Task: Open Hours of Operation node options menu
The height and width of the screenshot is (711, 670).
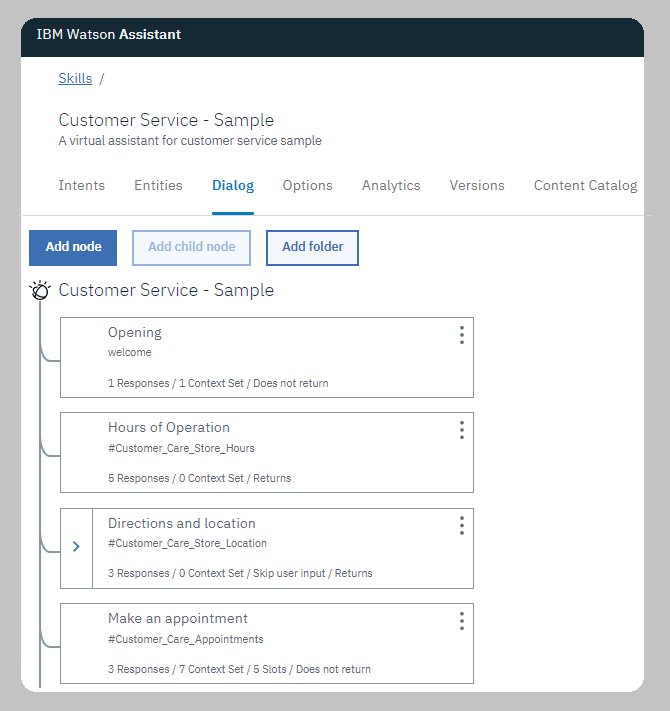Action: click(x=461, y=430)
